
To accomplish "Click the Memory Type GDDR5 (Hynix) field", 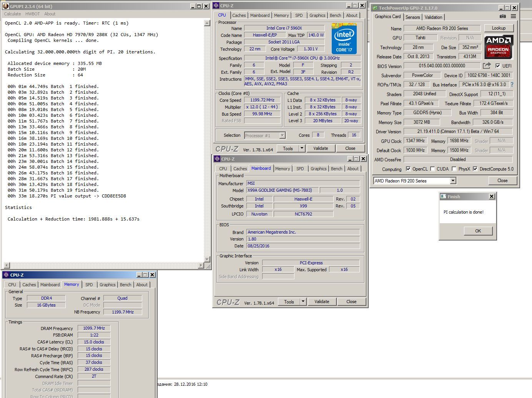I will click(427, 113).
